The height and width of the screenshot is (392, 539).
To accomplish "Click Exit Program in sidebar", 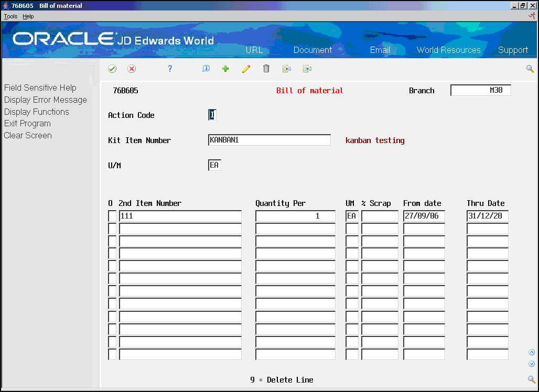I will tap(27, 124).
